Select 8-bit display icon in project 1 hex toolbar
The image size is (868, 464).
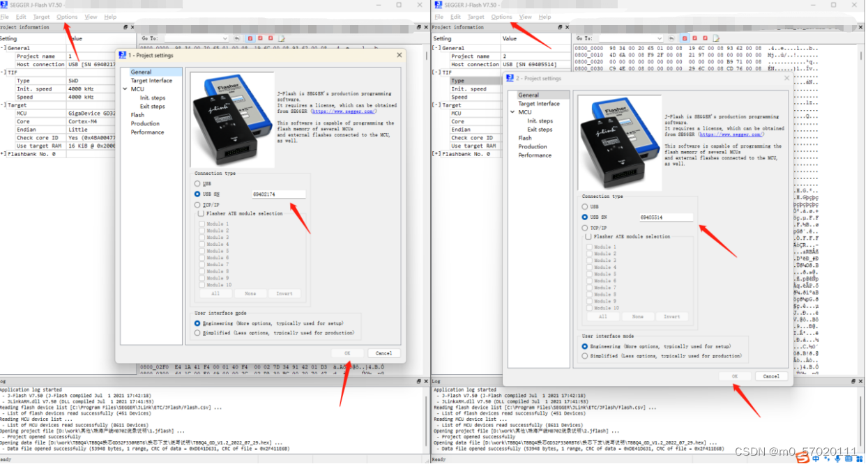pyautogui.click(x=250, y=38)
